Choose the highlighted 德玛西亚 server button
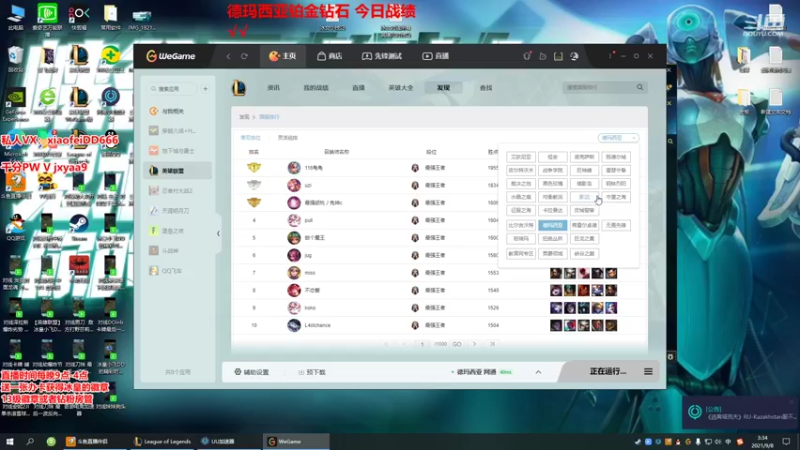The width and height of the screenshot is (800, 450). 553,225
